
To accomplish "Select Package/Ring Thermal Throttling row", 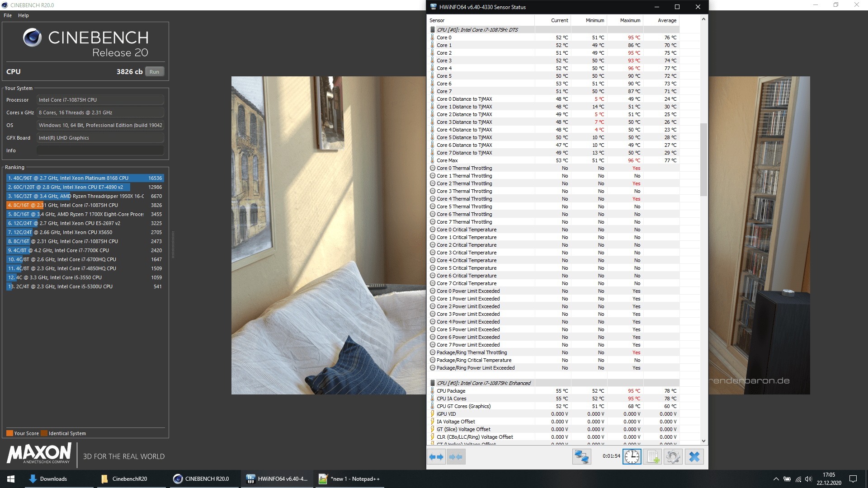I will click(553, 352).
